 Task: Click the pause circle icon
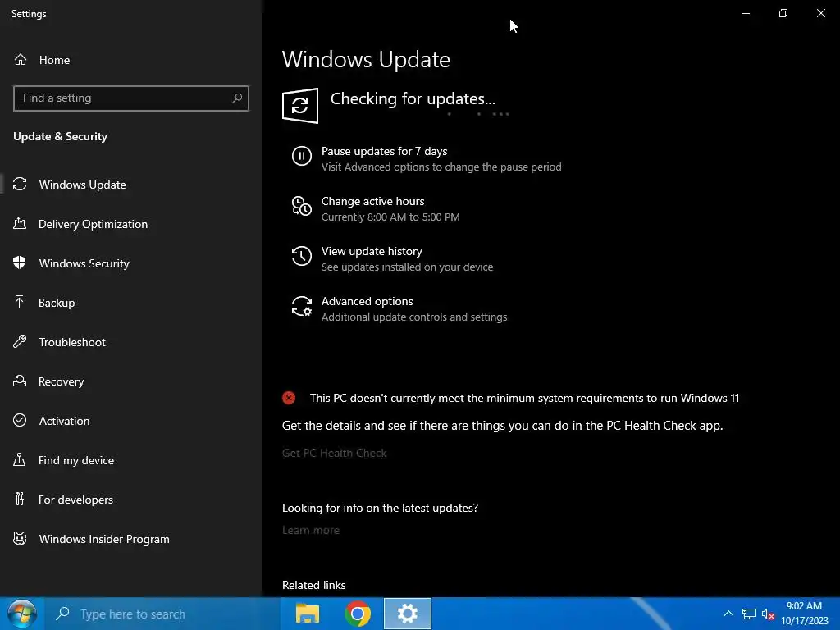click(302, 157)
